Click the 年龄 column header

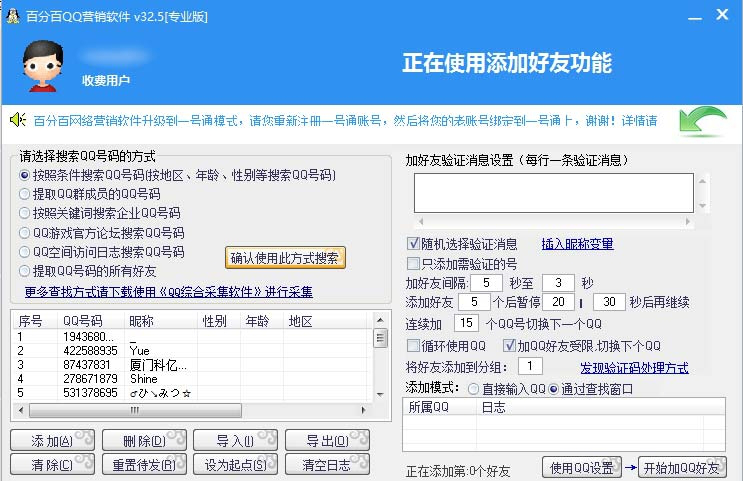[x=262, y=321]
